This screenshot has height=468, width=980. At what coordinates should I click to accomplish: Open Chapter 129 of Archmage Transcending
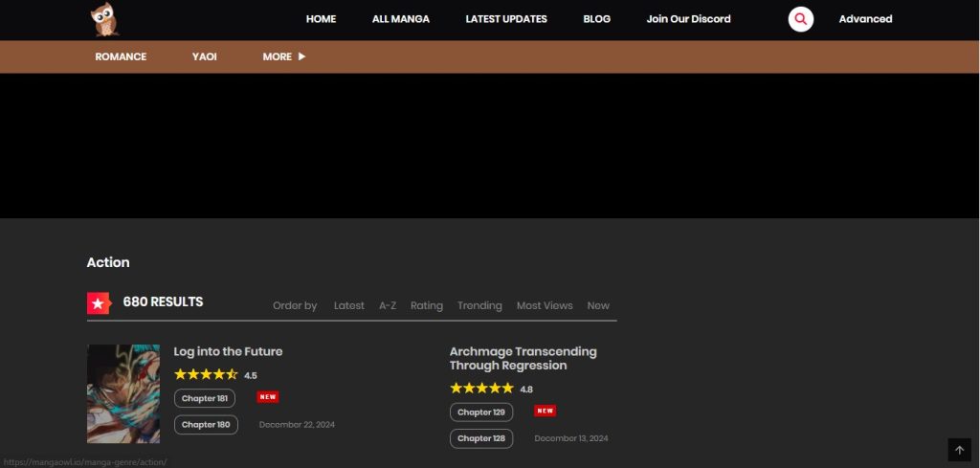point(481,412)
